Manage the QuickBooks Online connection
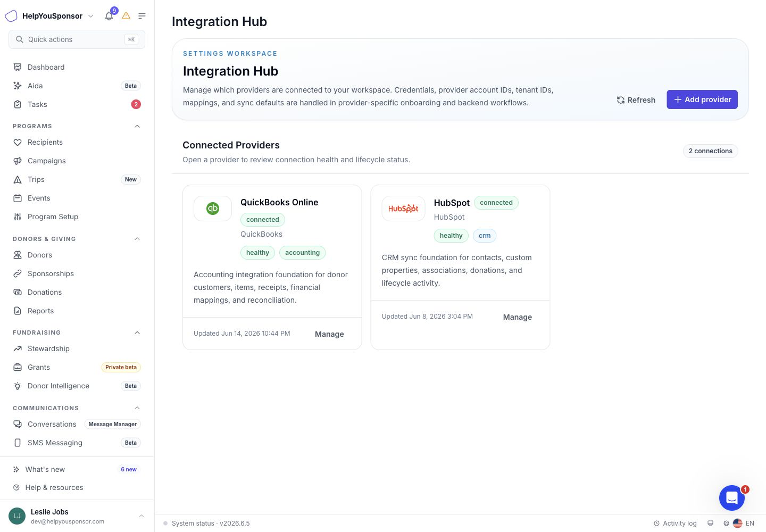Viewport: 766px width, 532px height. [x=329, y=334]
